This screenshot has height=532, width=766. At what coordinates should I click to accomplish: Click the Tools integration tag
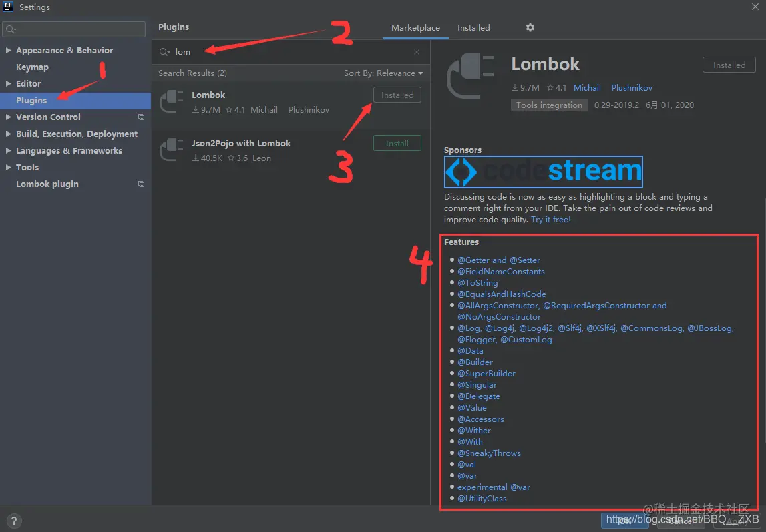coord(549,105)
